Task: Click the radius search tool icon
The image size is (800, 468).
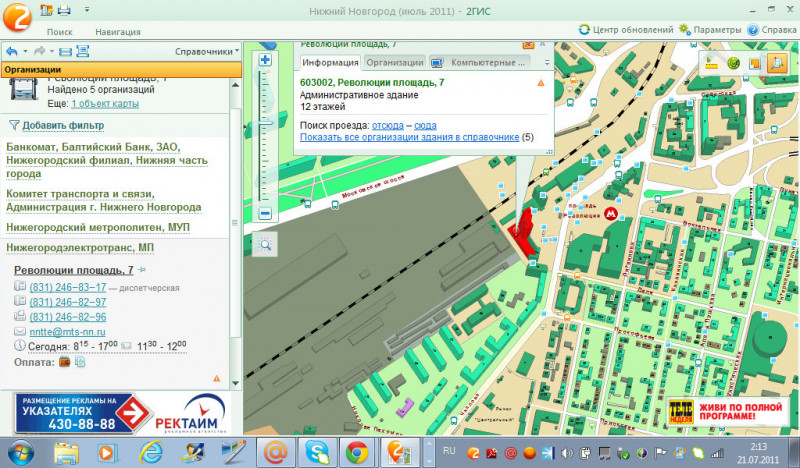Action: click(734, 63)
